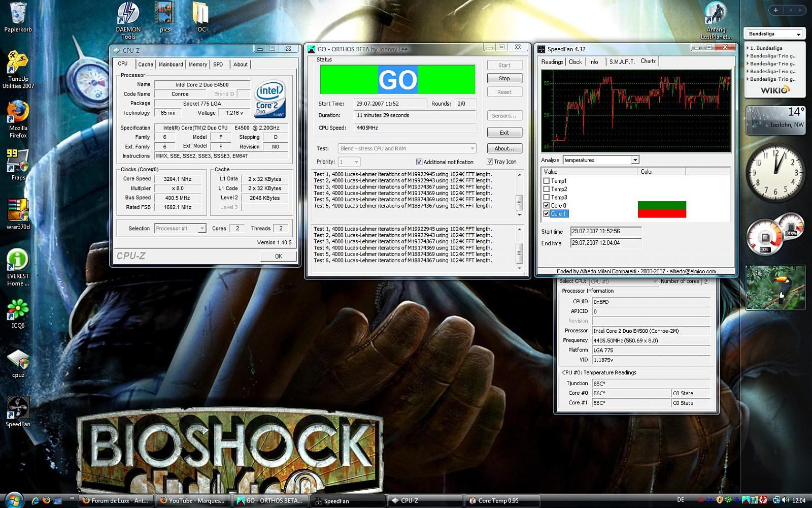Launch SpeedFan desktop shortcut

(18, 412)
